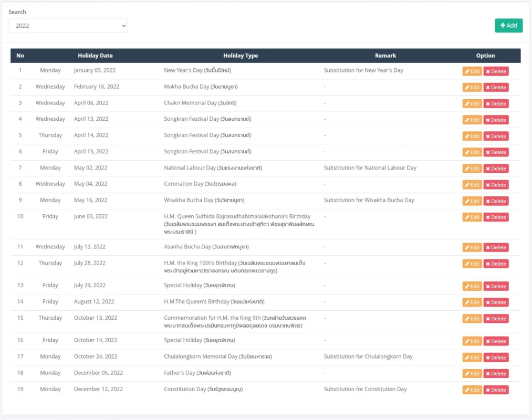
Task: Delete the Coronation Day holiday
Action: 496,185
